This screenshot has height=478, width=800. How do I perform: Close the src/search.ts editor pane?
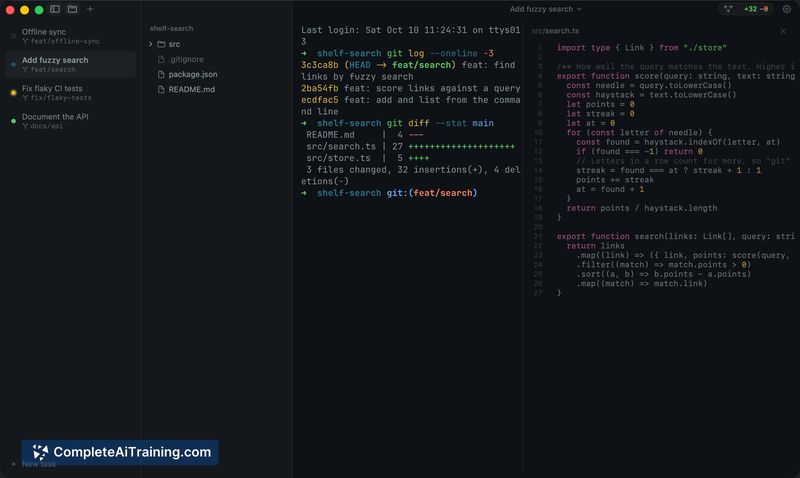(783, 31)
